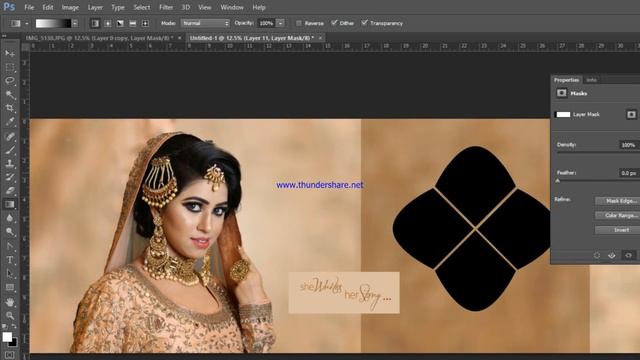
Task: Open the View menu
Action: (204, 7)
